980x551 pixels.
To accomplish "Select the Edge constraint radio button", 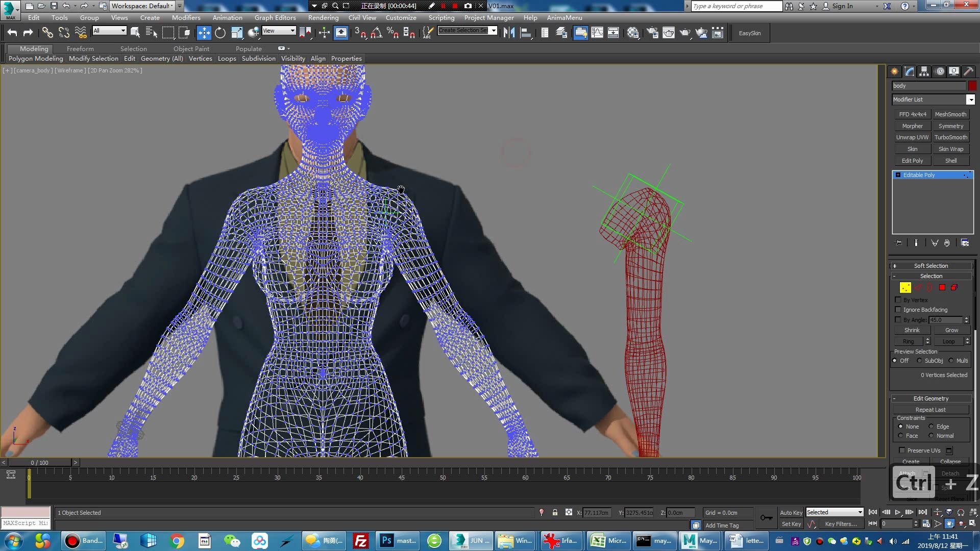I will [931, 427].
